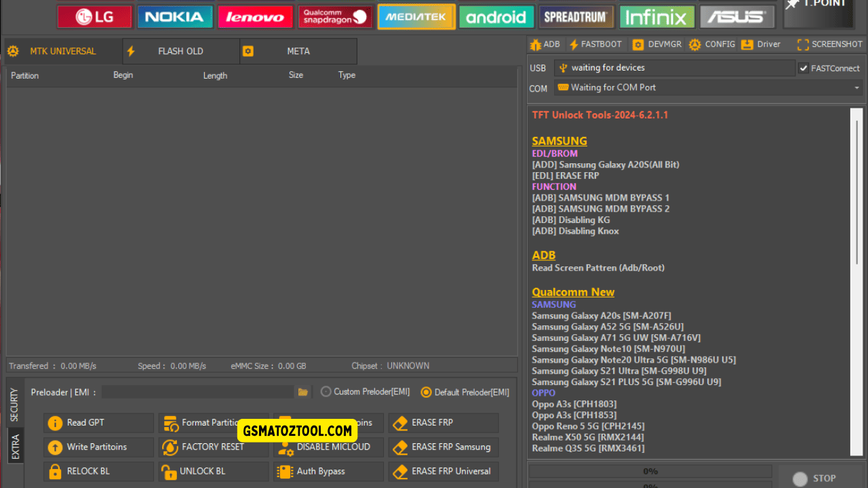Open the preloader file browse folder icon

(303, 392)
